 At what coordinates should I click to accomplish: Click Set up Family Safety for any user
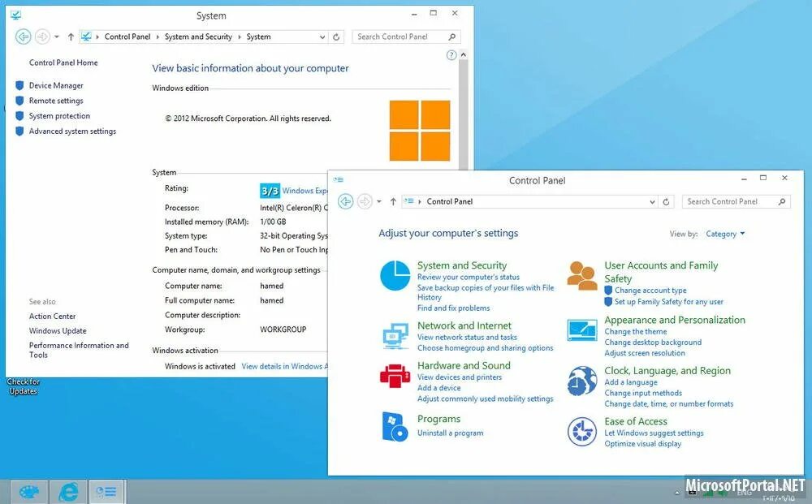[x=668, y=302]
